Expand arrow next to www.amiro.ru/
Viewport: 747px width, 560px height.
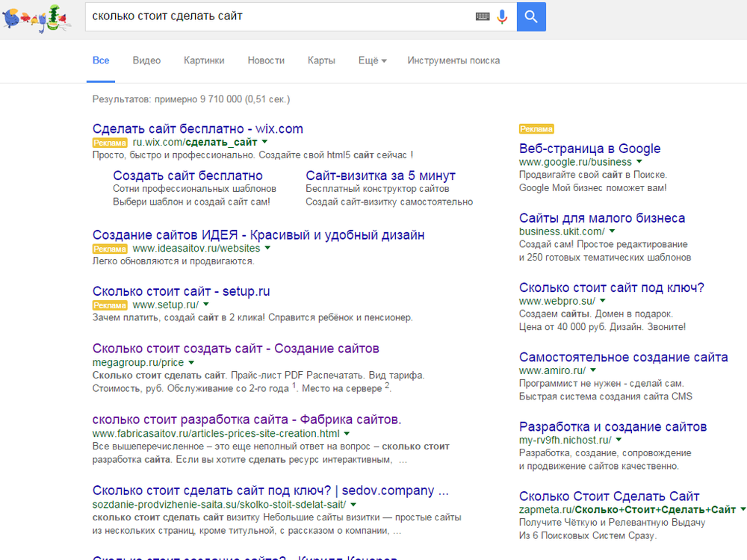point(593,370)
